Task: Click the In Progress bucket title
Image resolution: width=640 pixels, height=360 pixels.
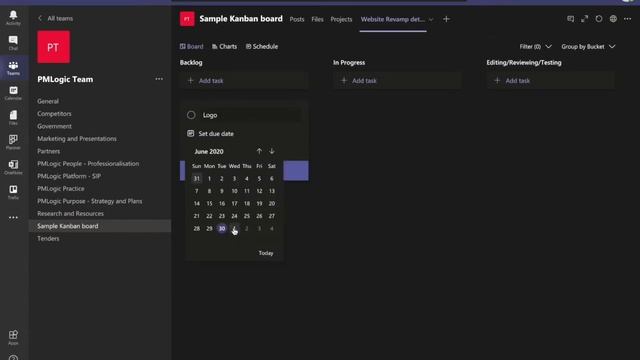Action: 349,62
